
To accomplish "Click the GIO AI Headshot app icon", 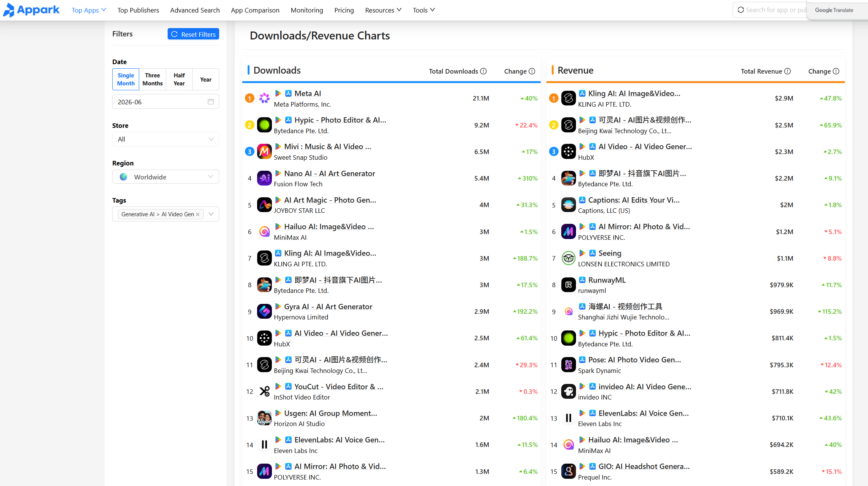I will 568,472.
